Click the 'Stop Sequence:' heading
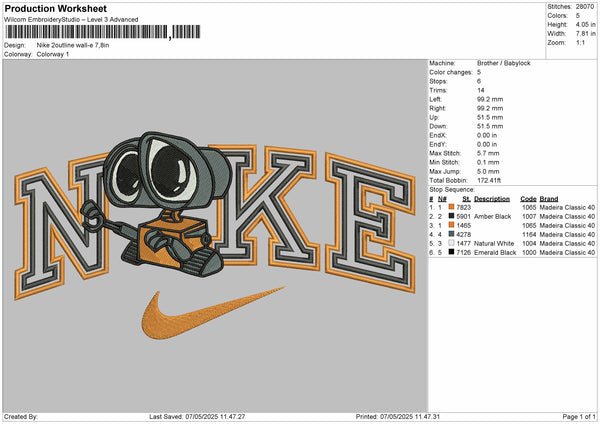 tap(452, 189)
